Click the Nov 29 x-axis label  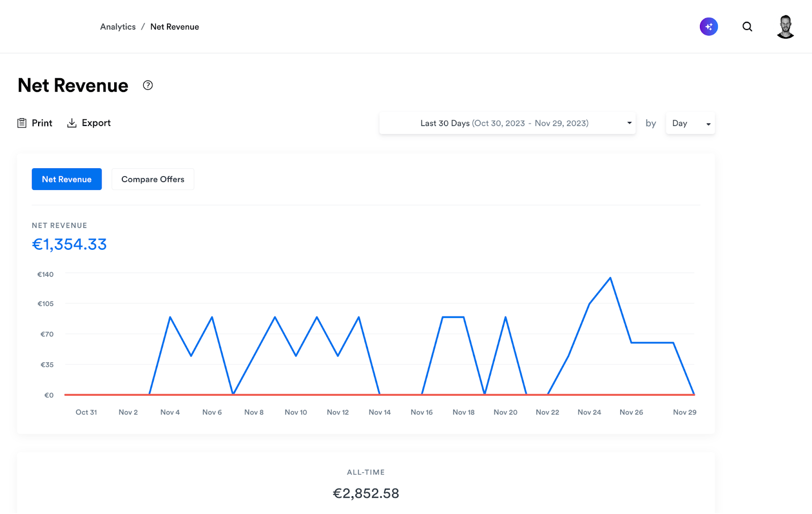pos(684,412)
